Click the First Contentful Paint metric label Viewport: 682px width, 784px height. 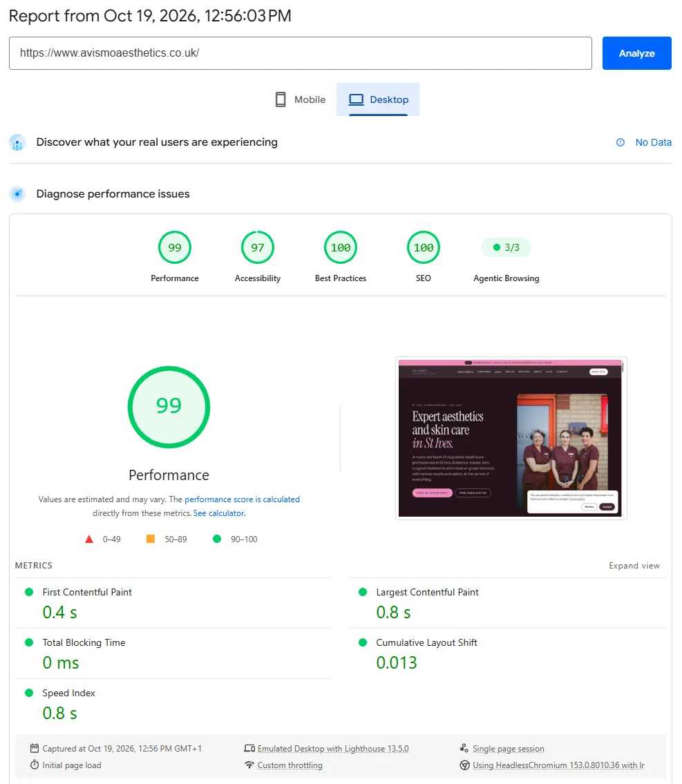pos(87,592)
